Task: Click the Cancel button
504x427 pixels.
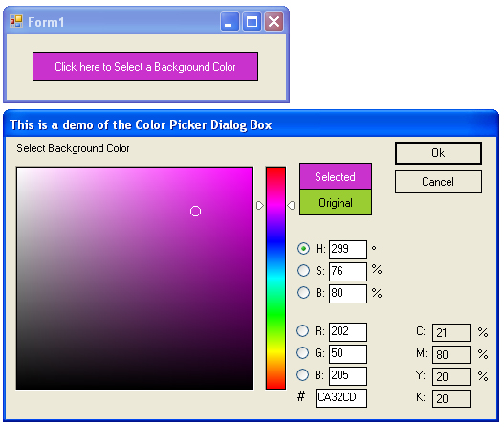Action: tap(438, 182)
